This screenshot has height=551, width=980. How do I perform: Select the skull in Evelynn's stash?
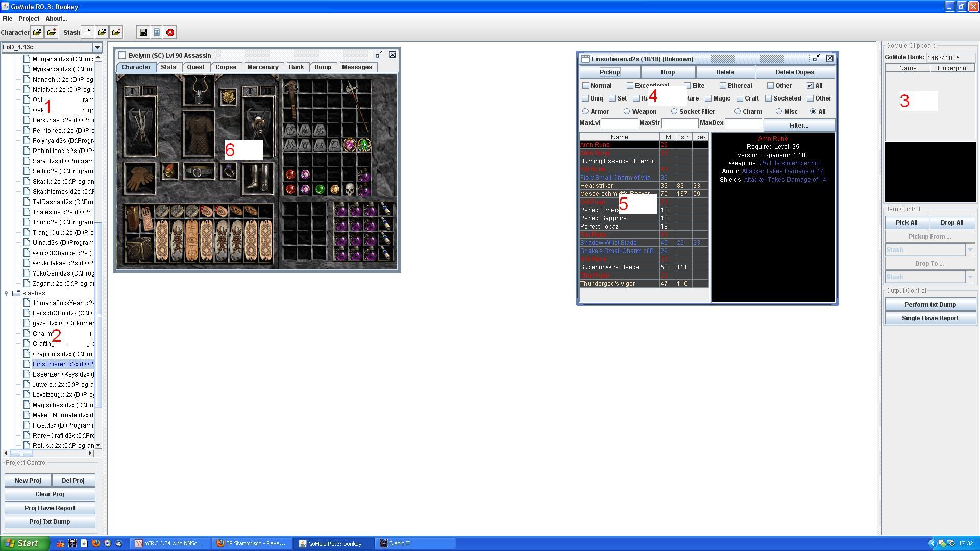point(349,190)
